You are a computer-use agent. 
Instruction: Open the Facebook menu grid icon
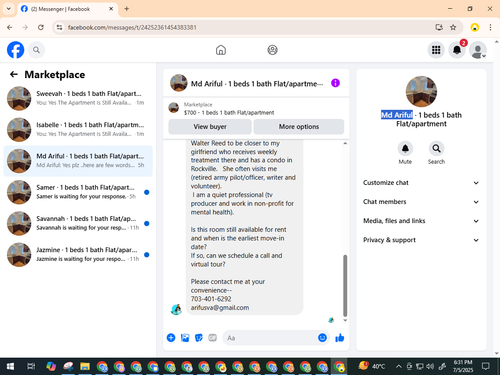tap(436, 50)
